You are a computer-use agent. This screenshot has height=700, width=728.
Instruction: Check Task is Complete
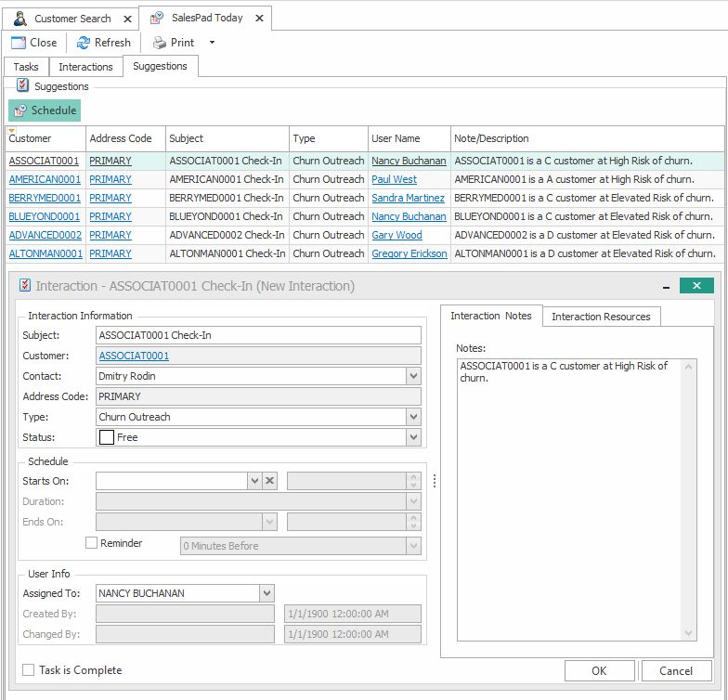pyautogui.click(x=29, y=670)
